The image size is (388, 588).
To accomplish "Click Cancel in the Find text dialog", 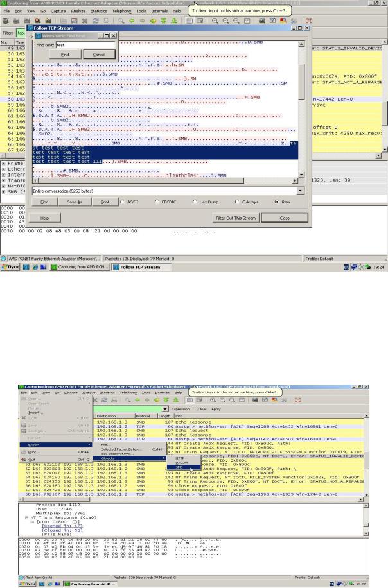I will click(x=99, y=55).
